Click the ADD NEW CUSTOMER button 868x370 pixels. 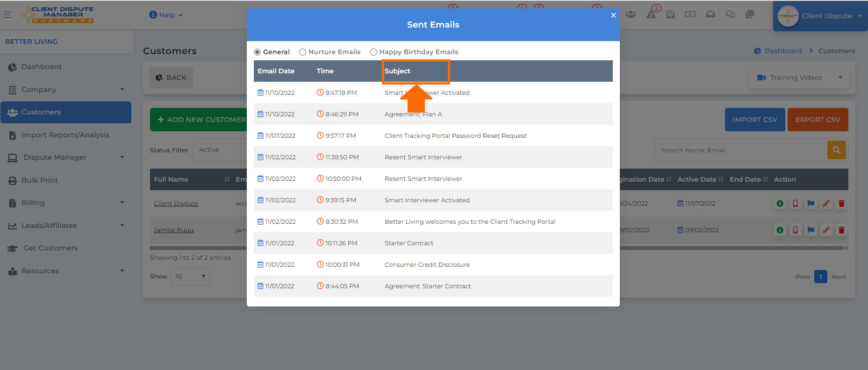coord(199,120)
